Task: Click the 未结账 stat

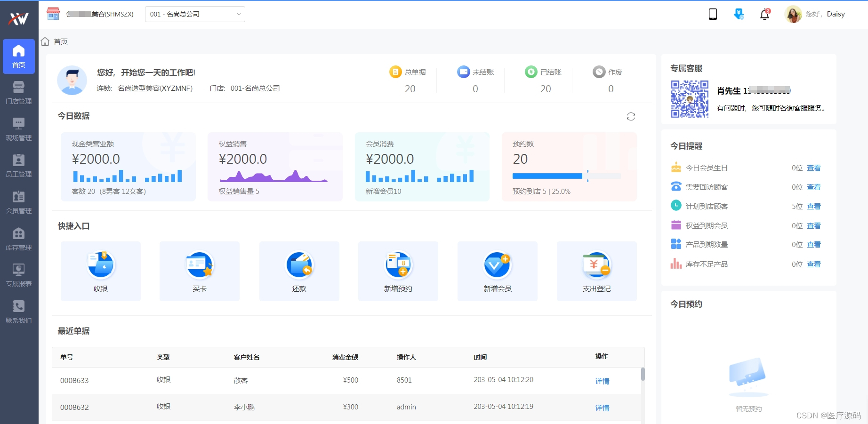Action: (x=475, y=80)
